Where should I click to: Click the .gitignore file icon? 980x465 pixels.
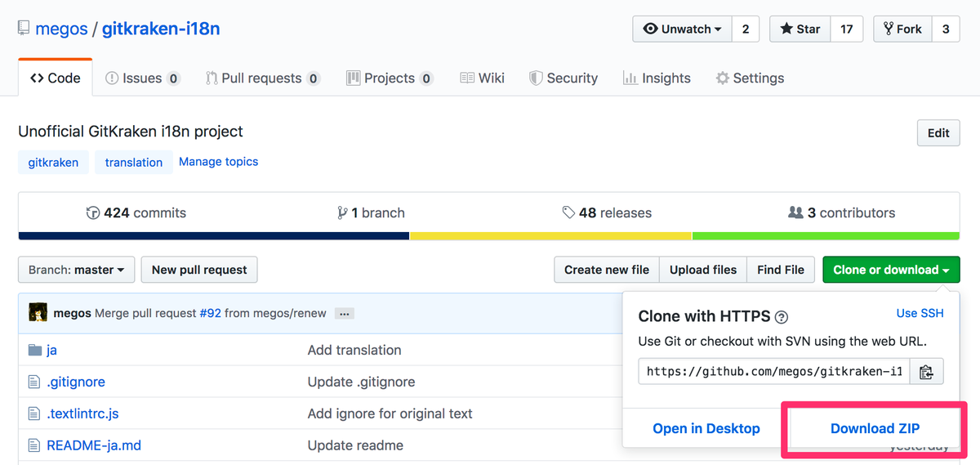(x=33, y=382)
